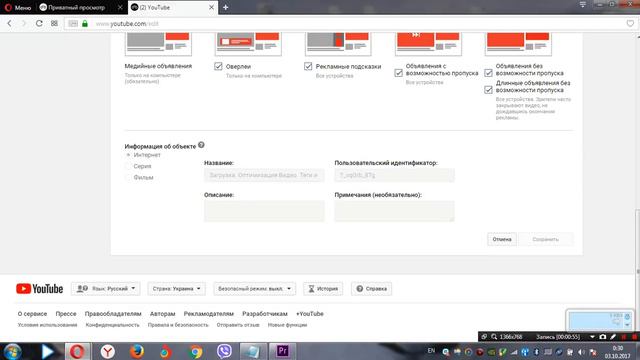
Task: Open the Yandex Browser taskbar icon
Action: [x=108, y=351]
